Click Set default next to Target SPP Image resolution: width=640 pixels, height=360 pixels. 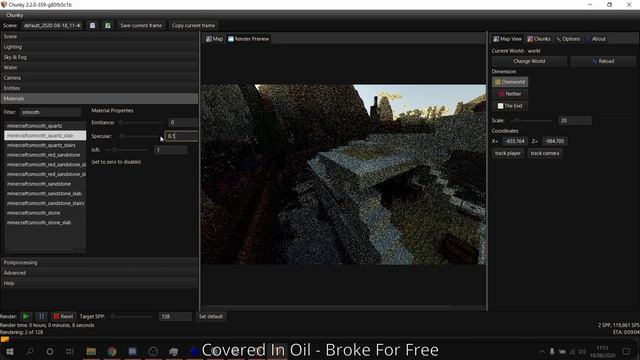(x=211, y=316)
